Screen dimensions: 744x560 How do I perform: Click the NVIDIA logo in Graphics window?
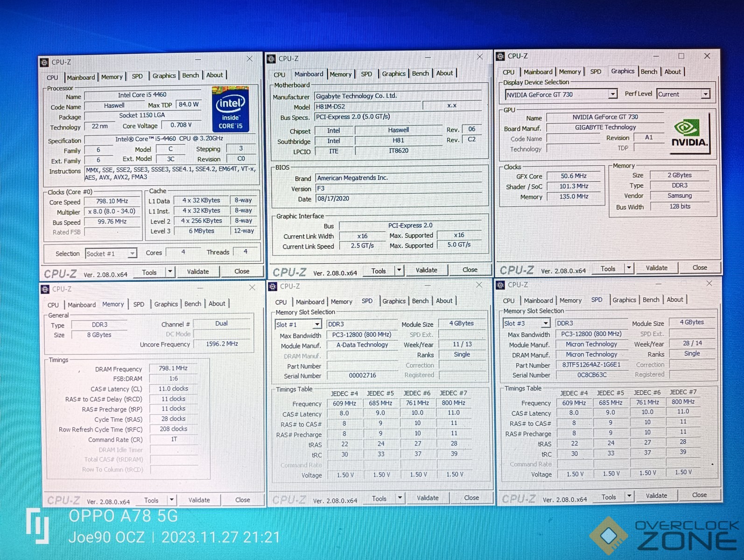tap(690, 133)
